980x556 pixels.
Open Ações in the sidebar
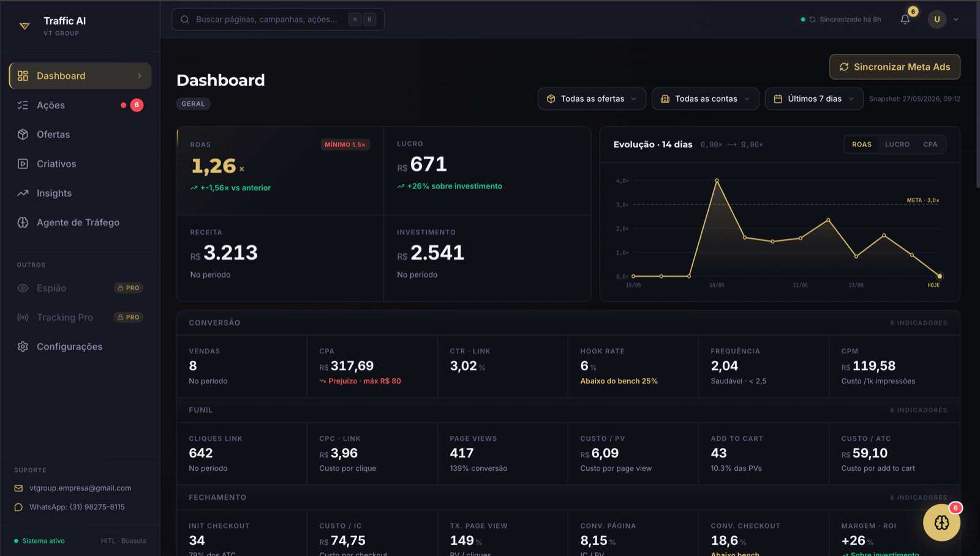tap(80, 105)
